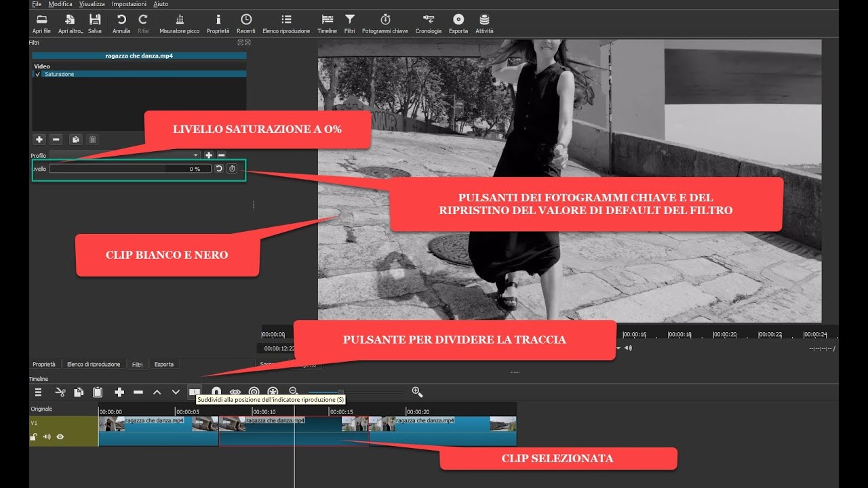Open a file with Apri file
The height and width of the screenshot is (488, 868).
pyautogui.click(x=41, y=24)
